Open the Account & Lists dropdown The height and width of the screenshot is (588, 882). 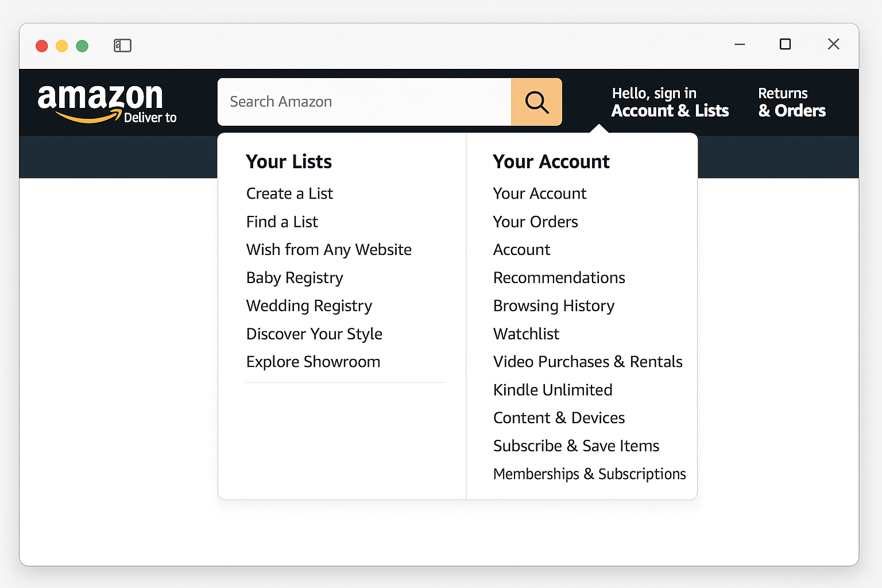[670, 102]
